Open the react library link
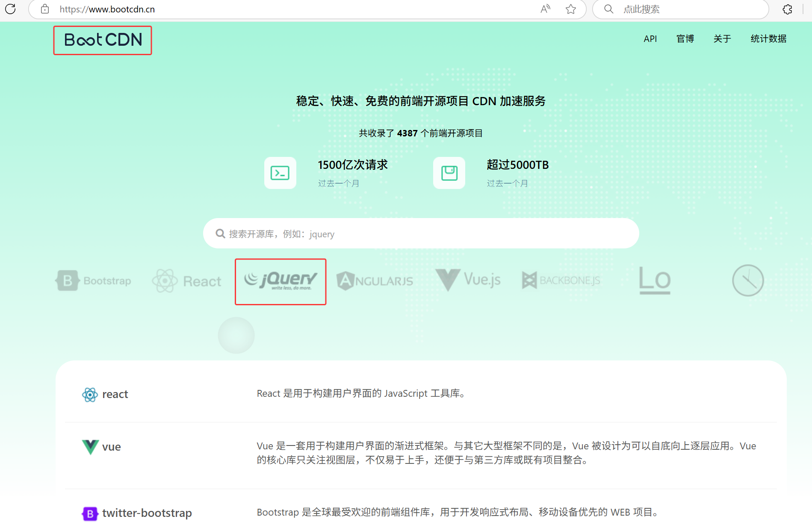Image resolution: width=812 pixels, height=531 pixels. 115,394
